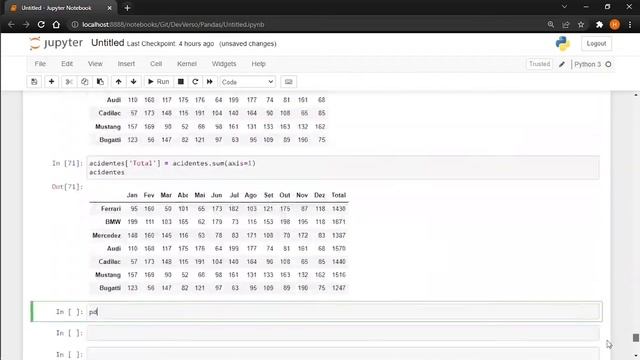The height and width of the screenshot is (360, 640).
Task: Move selected cell down arrow
Action: [x=133, y=82]
